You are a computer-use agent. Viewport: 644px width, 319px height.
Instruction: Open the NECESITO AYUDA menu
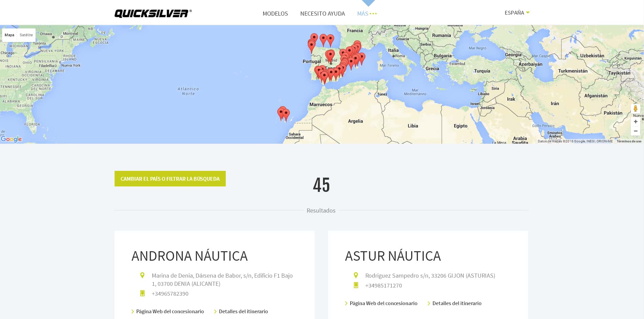(322, 14)
